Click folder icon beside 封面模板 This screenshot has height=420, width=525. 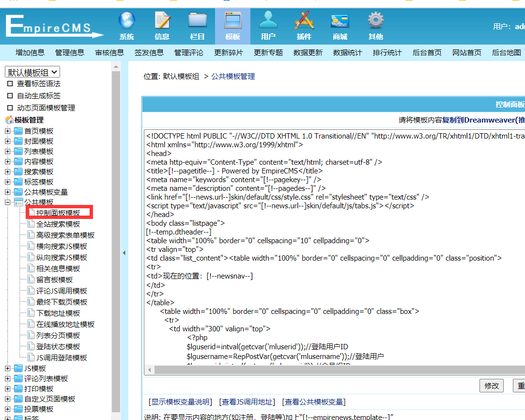(18, 141)
